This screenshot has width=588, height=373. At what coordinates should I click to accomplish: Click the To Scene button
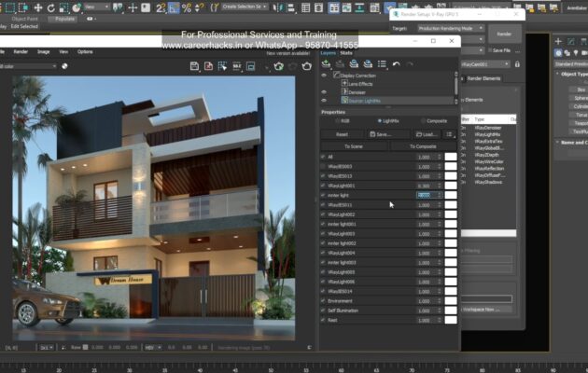point(354,146)
